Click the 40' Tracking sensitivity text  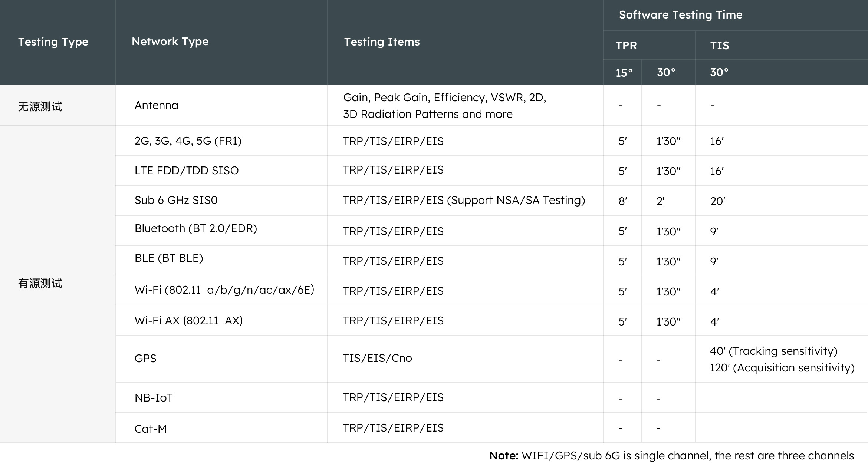(773, 351)
